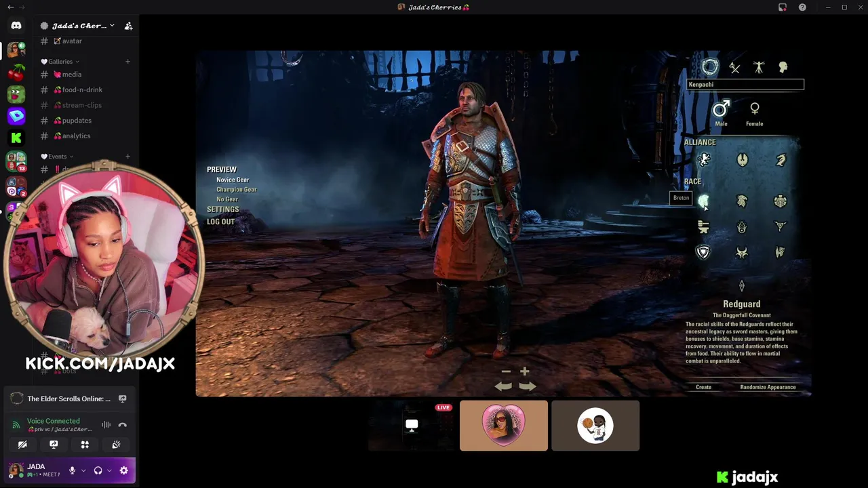Select the shield-shaped race icon in third row
The width and height of the screenshot is (868, 488).
703,252
